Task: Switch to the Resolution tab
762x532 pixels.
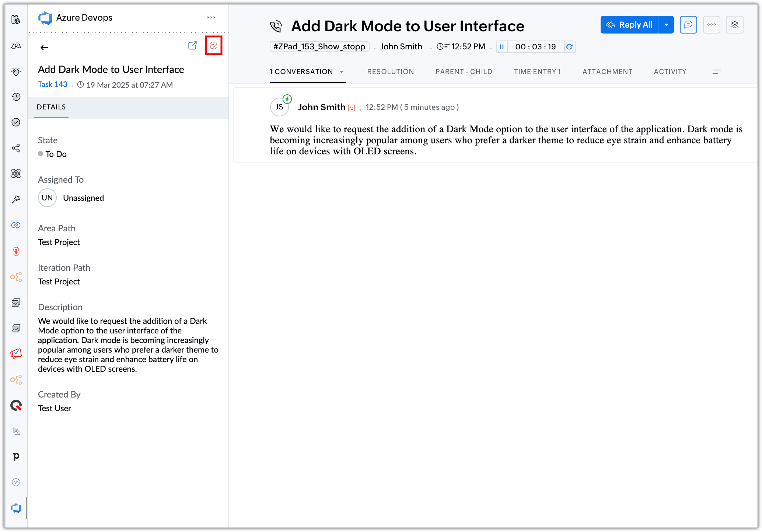Action: tap(390, 72)
